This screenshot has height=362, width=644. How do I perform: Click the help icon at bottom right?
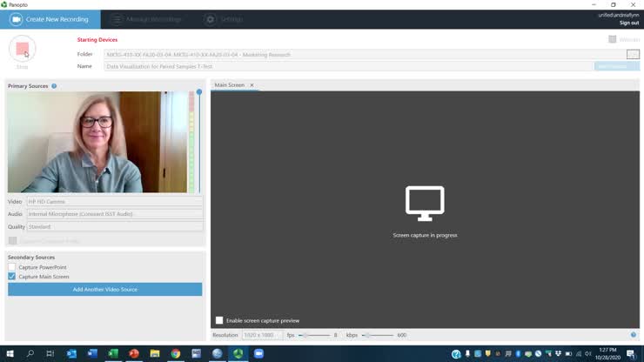click(x=633, y=335)
